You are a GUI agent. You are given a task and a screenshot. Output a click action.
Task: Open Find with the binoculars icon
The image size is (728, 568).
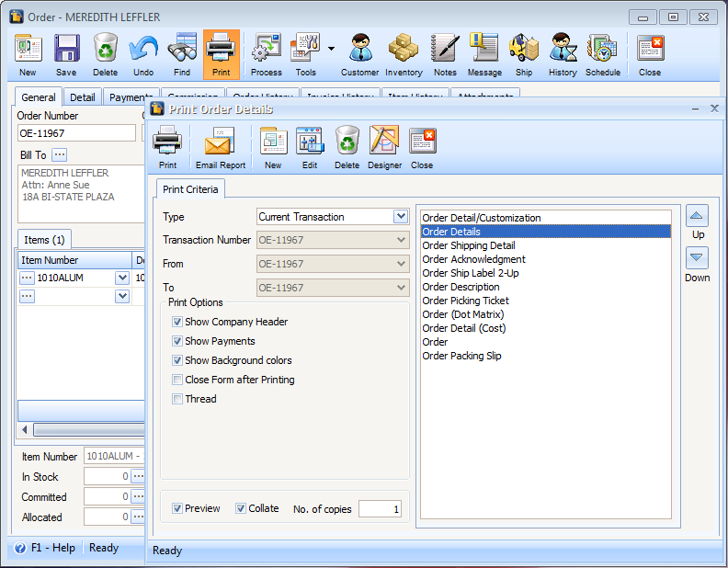click(182, 54)
